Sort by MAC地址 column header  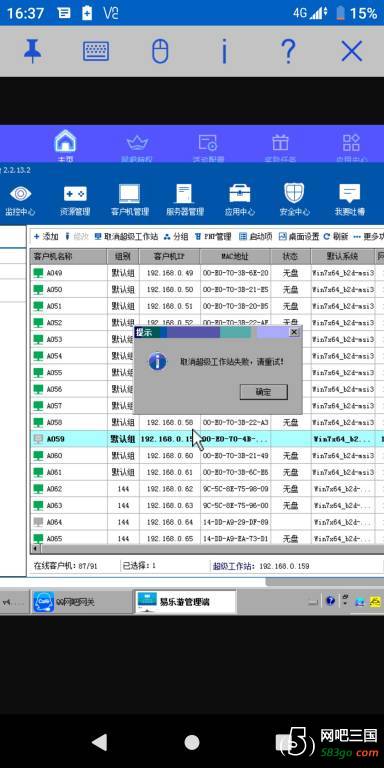235,257
